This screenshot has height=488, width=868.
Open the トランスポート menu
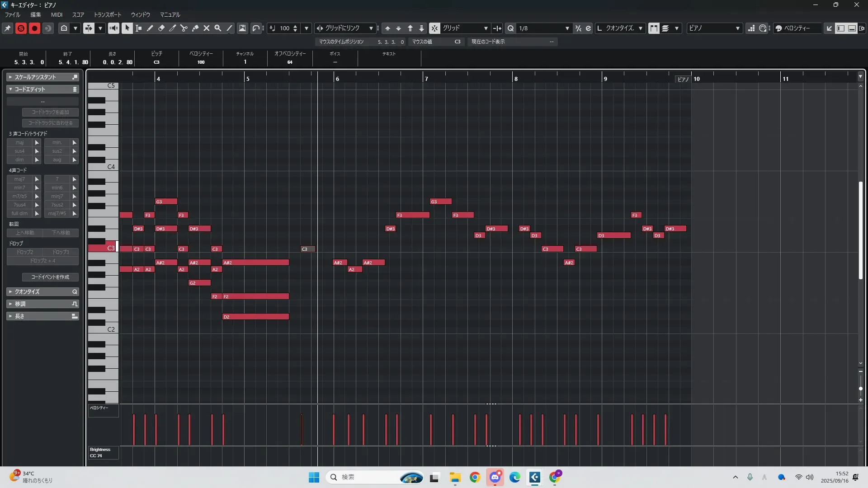(x=107, y=14)
